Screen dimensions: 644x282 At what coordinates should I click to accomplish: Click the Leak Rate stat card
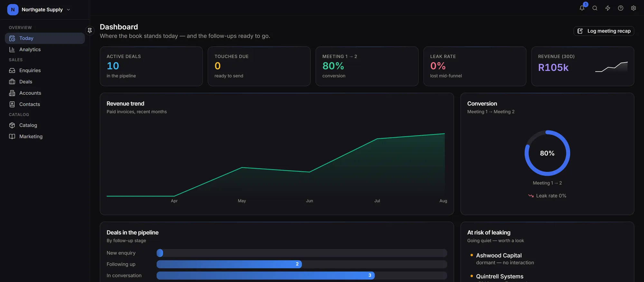(x=475, y=66)
